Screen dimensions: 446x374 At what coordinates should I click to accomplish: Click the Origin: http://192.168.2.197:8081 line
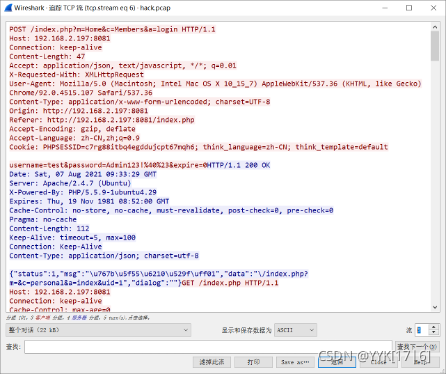click(79, 111)
